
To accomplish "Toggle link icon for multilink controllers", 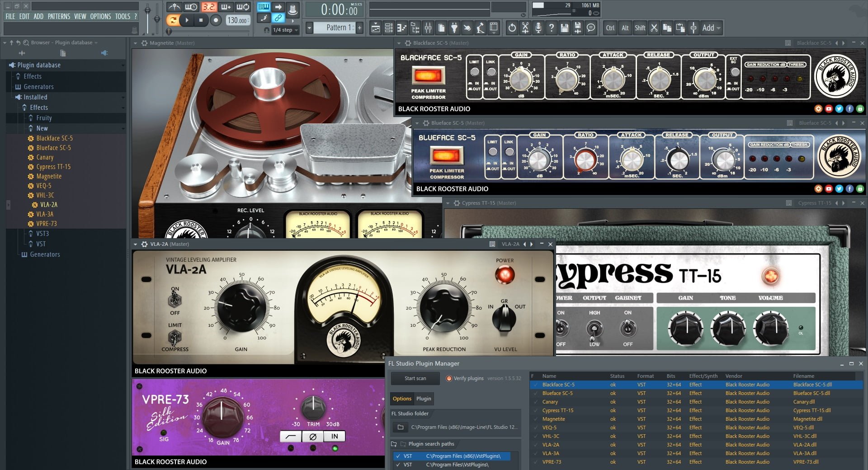I will point(278,18).
